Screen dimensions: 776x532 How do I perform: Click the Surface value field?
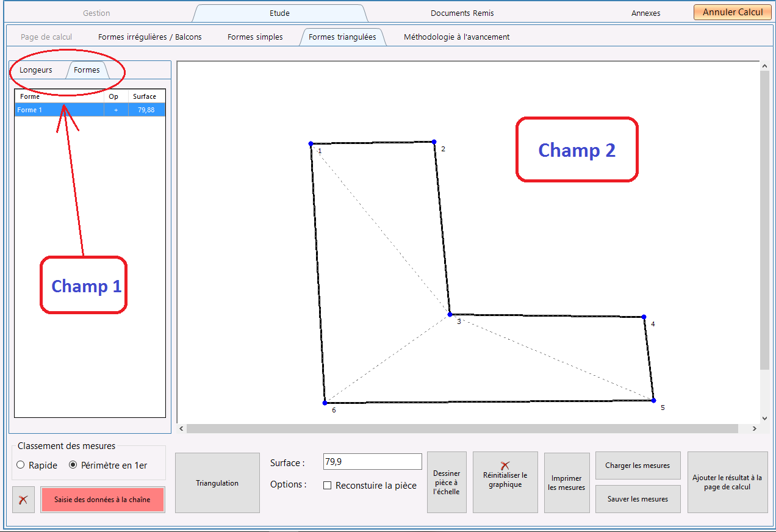pos(372,462)
